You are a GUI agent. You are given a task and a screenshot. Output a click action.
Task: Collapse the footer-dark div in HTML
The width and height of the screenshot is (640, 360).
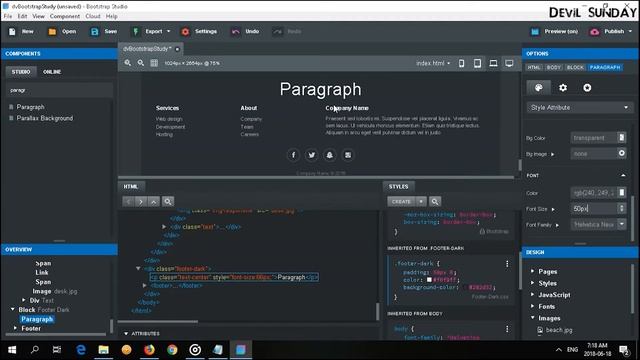(x=138, y=269)
